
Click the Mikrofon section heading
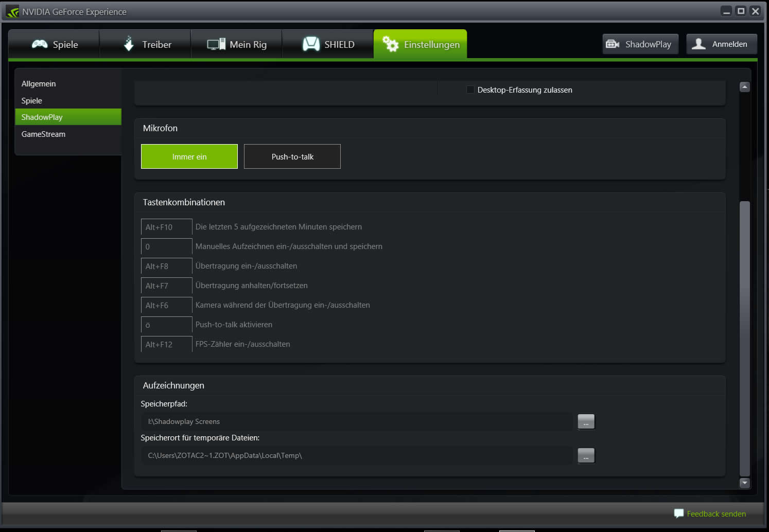(x=160, y=128)
